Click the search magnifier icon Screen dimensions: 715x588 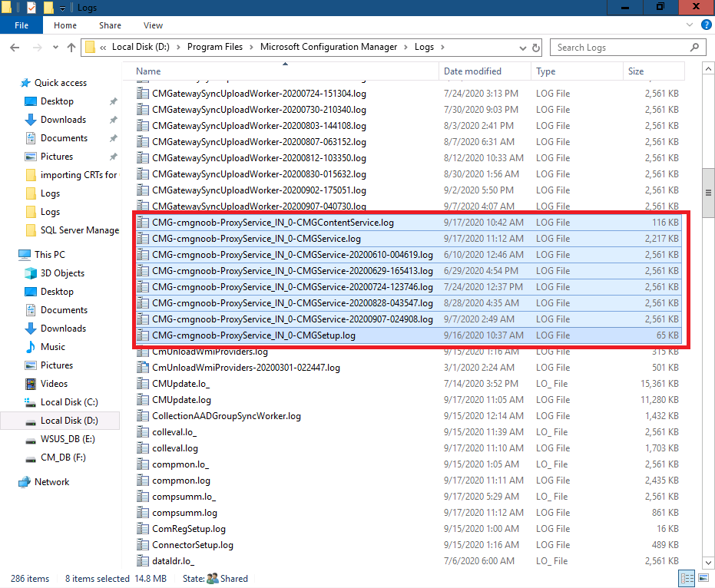tap(694, 48)
